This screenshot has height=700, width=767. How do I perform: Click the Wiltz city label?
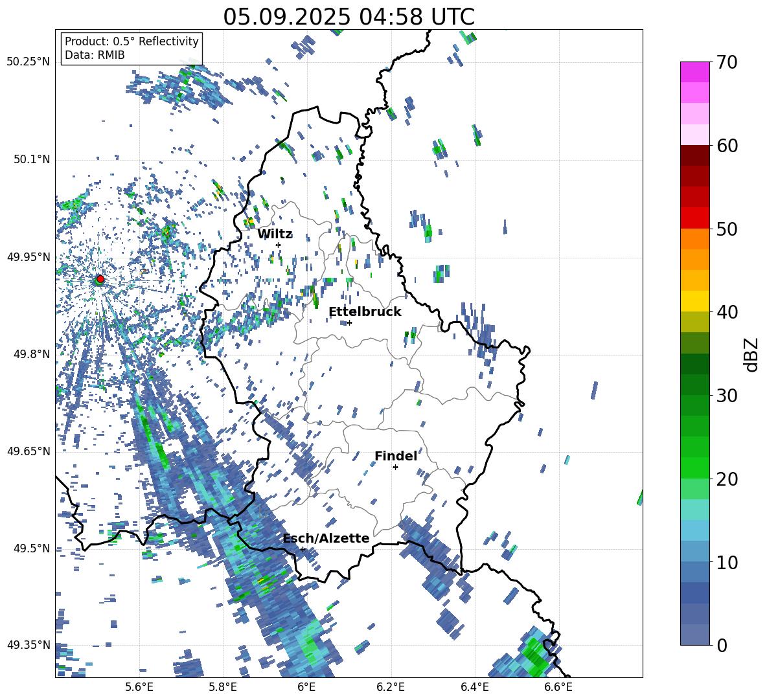point(275,234)
